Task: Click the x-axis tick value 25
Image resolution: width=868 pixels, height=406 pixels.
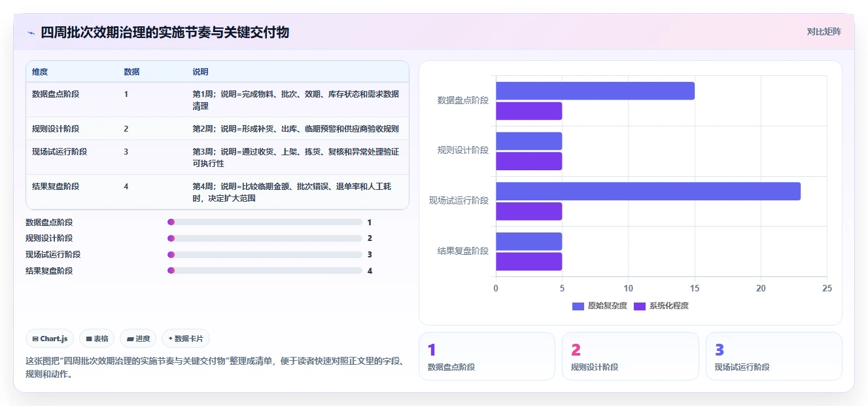Action: (827, 288)
